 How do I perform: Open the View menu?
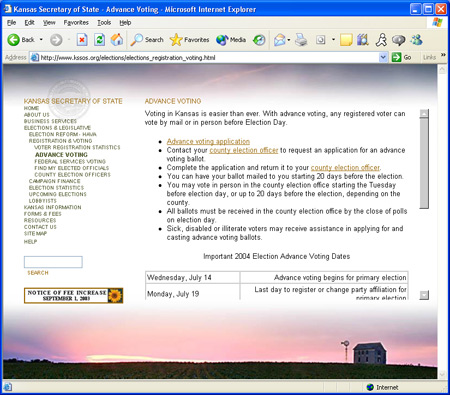tap(49, 23)
